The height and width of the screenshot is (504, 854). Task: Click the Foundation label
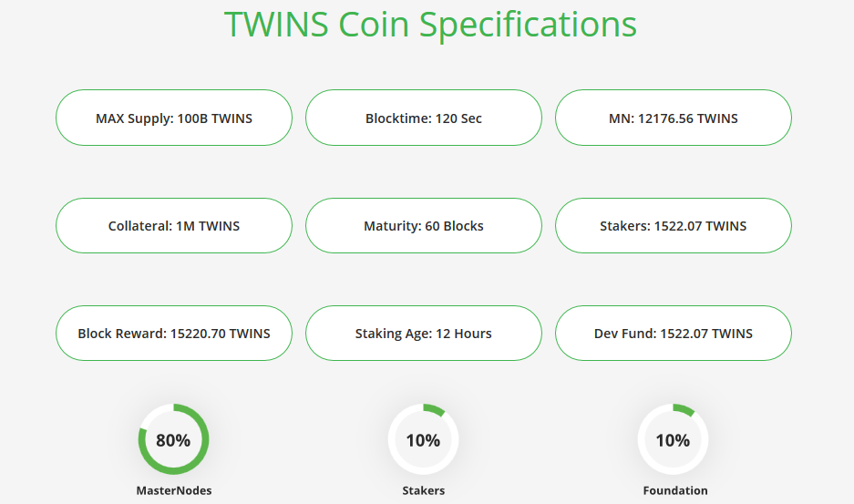point(675,490)
